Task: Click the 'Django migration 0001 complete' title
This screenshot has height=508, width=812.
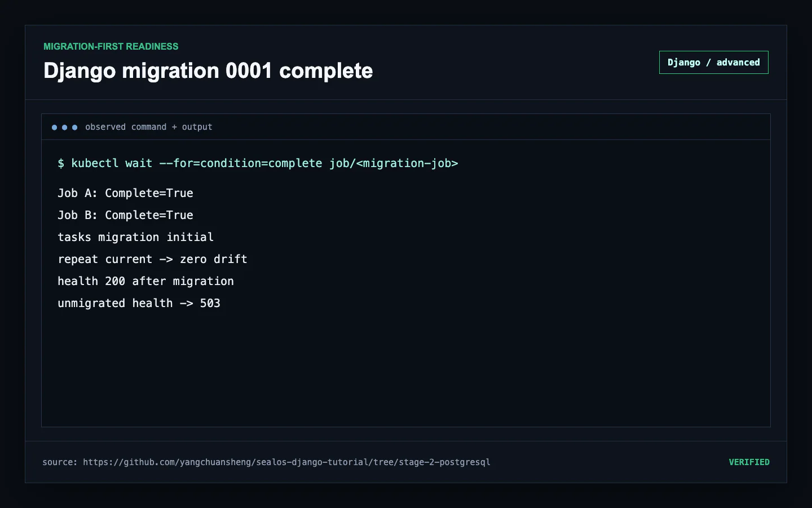Action: pos(208,71)
